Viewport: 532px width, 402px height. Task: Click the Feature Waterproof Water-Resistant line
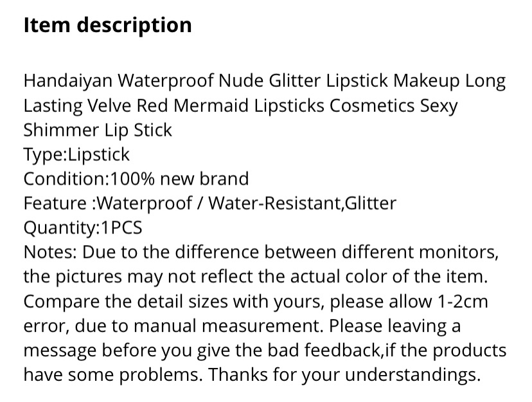coord(209,203)
